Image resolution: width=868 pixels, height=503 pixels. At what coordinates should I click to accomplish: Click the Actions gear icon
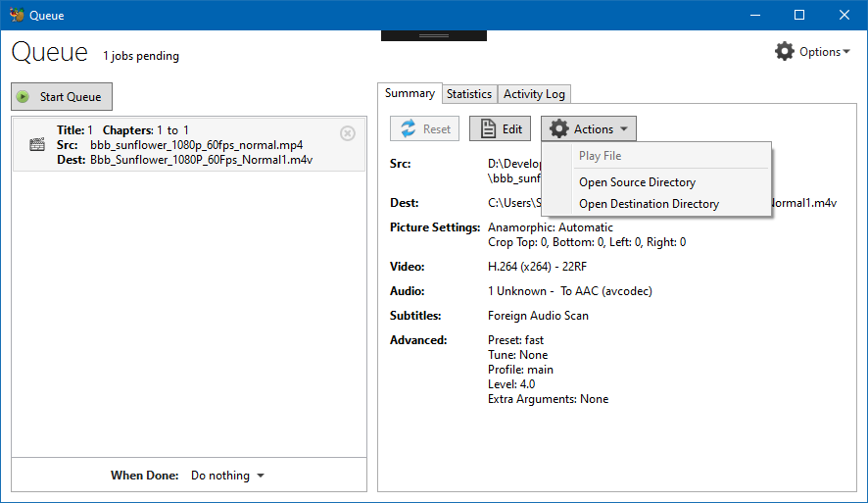559,128
